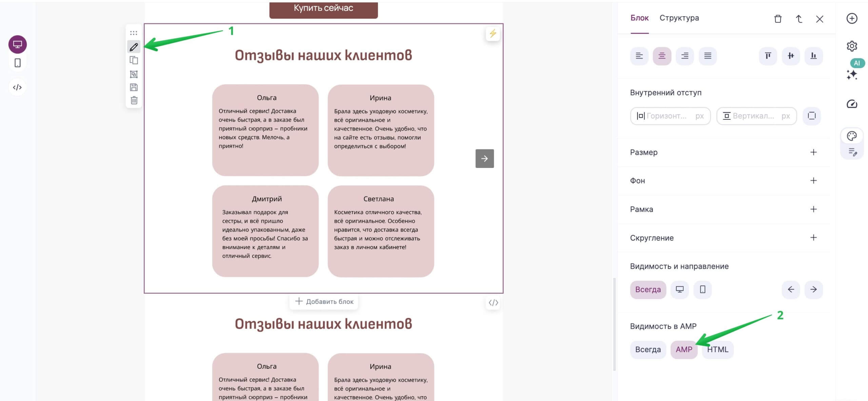Duplicate the selected block with copy icon
Screen dimensions: 868x401
134,60
